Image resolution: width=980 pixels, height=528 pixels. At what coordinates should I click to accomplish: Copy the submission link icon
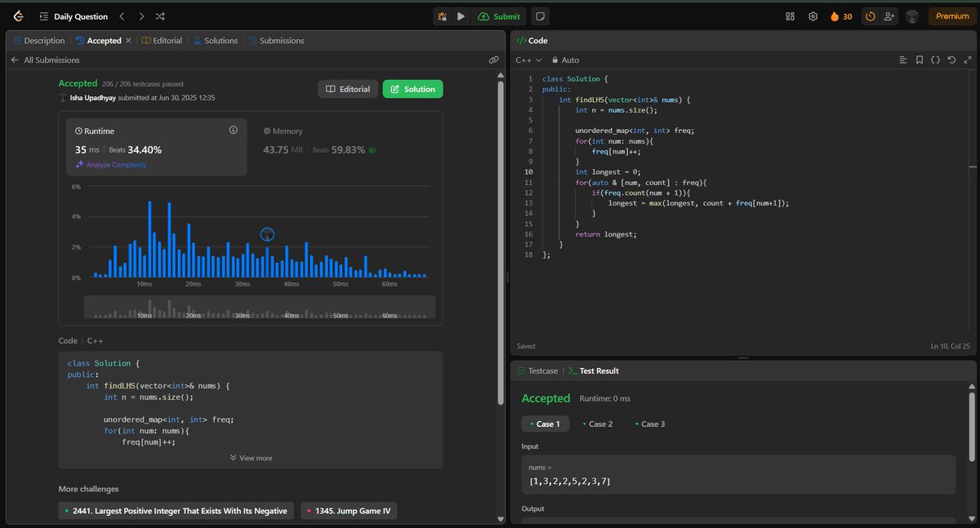click(x=494, y=60)
